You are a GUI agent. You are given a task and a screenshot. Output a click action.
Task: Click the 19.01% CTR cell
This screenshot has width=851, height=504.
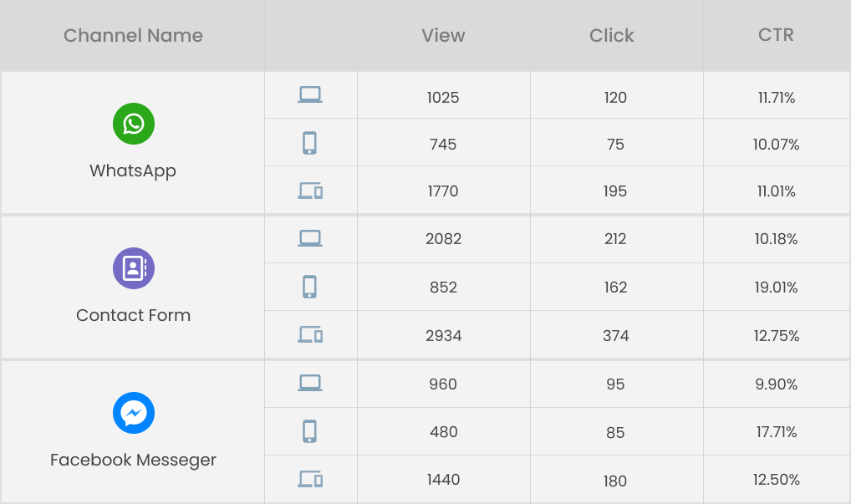(x=776, y=287)
